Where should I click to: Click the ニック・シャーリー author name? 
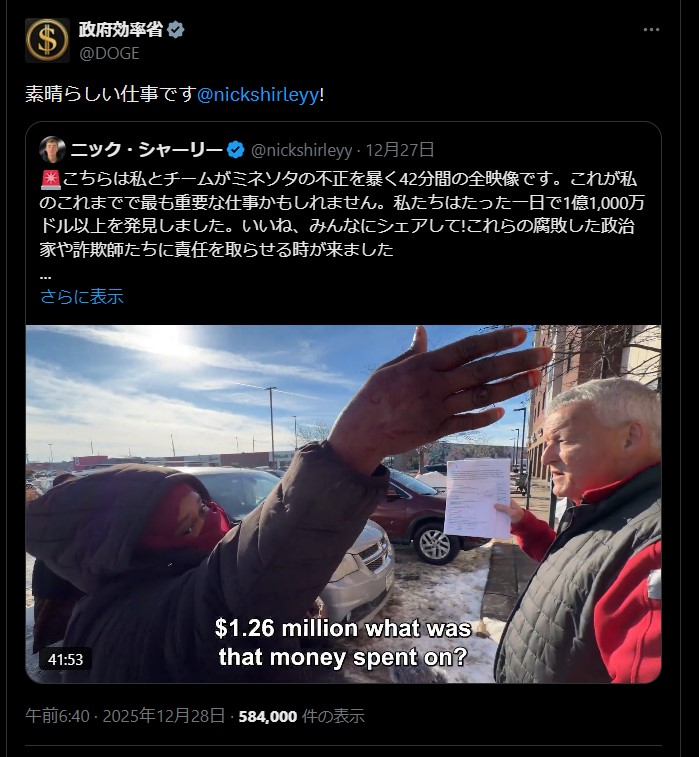[147, 150]
